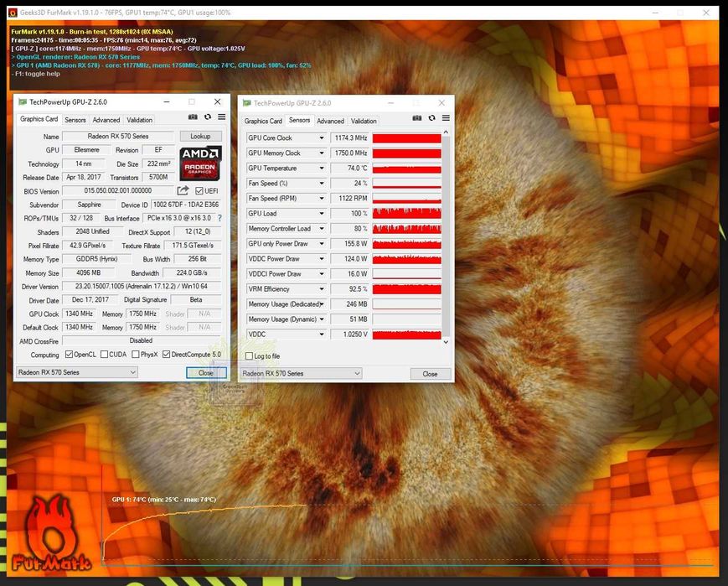This screenshot has height=586, width=728.
Task: Switch to Validation tab in Sensors GPU-Z window
Action: 364,121
